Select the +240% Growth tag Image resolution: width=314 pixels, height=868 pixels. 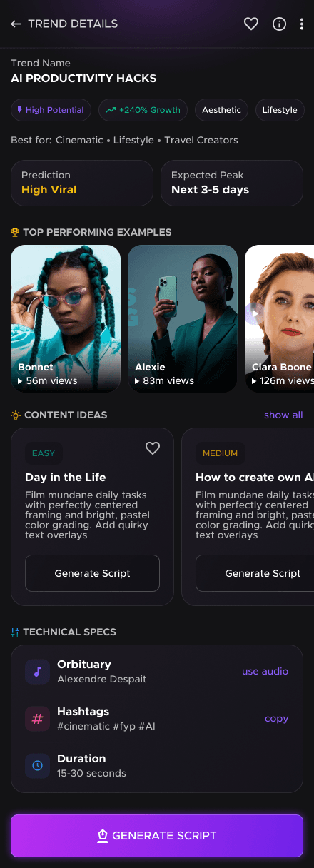143,110
